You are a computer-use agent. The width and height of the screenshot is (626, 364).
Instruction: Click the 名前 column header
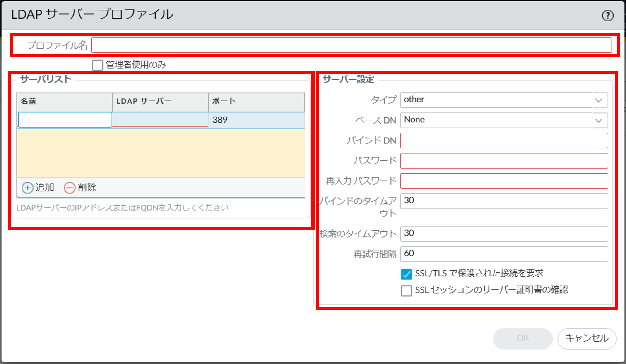pyautogui.click(x=65, y=101)
